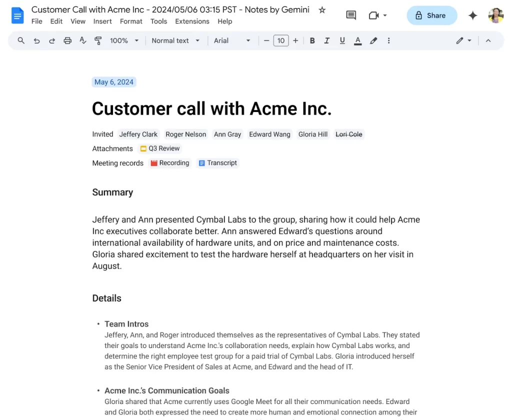
Task: Open the Insert menu
Action: pyautogui.click(x=102, y=21)
